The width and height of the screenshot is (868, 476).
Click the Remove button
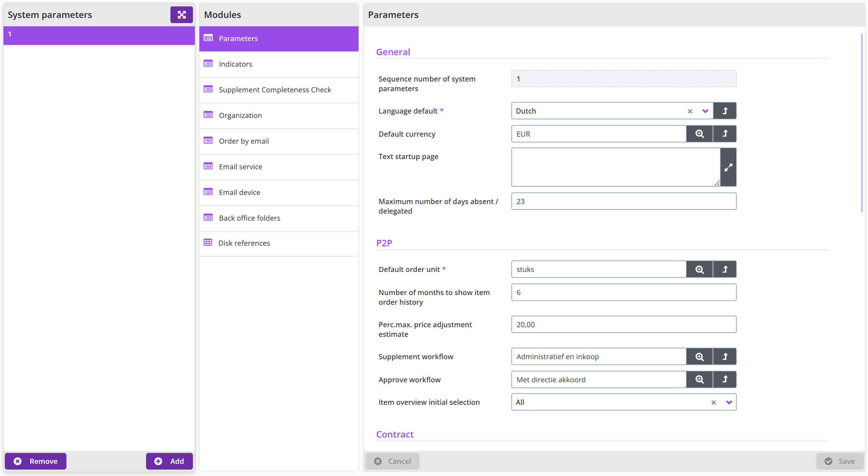tap(35, 461)
